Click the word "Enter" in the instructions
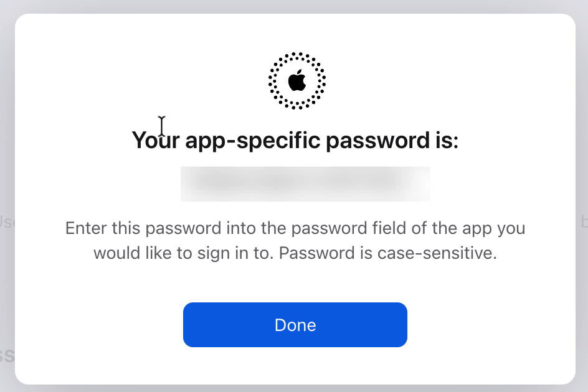 86,228
